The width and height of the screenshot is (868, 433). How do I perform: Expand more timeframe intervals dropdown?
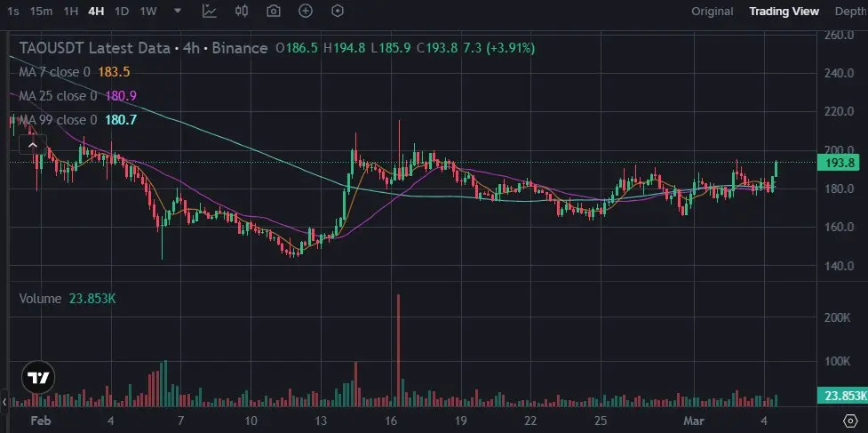coord(177,11)
